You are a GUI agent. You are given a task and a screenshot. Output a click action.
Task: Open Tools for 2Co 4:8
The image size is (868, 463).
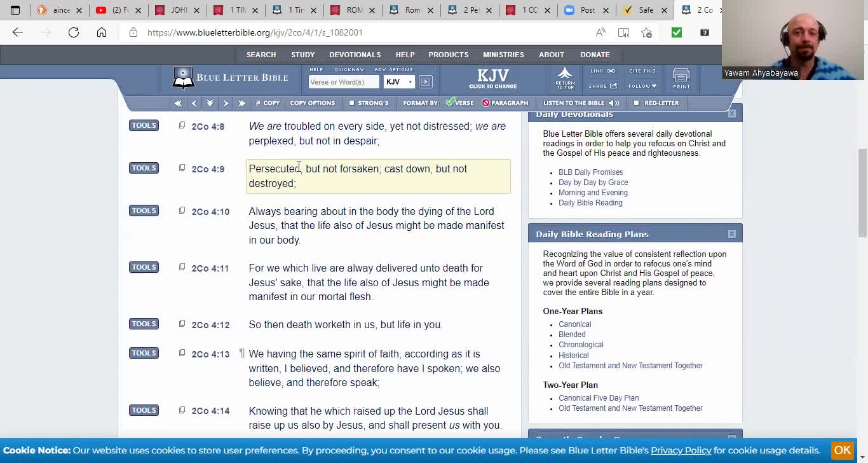point(144,125)
